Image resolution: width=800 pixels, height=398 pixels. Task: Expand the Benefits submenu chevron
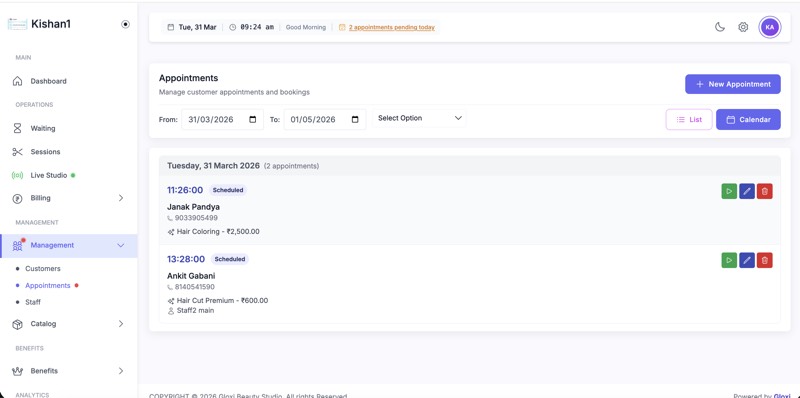click(x=121, y=371)
